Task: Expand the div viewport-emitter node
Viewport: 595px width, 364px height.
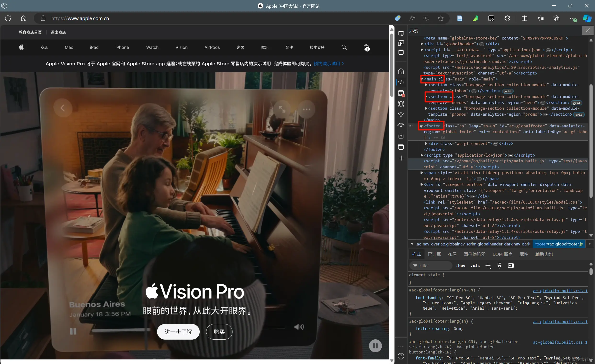Action: tap(422, 185)
